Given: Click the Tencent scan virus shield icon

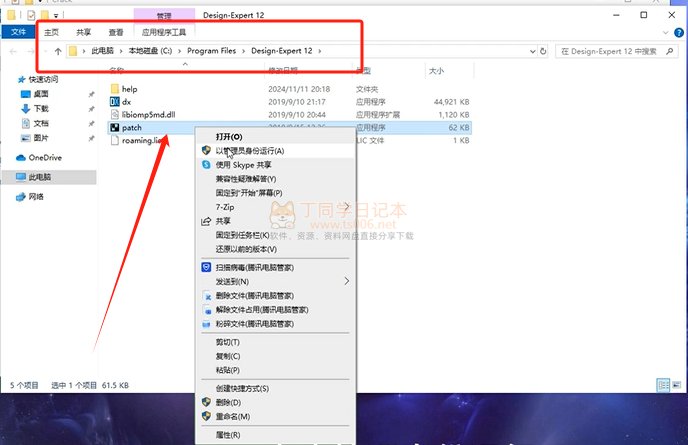Looking at the screenshot, I should [x=206, y=267].
